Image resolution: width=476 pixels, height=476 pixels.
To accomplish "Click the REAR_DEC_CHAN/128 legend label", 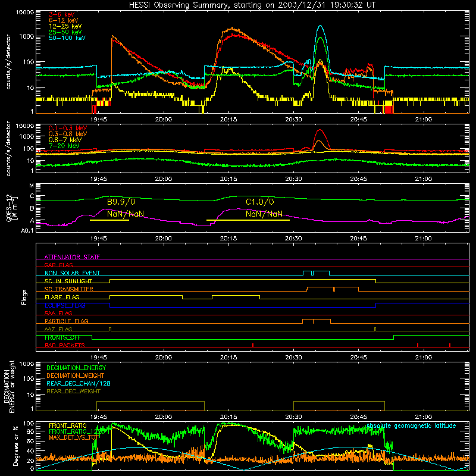I will coord(79,383).
